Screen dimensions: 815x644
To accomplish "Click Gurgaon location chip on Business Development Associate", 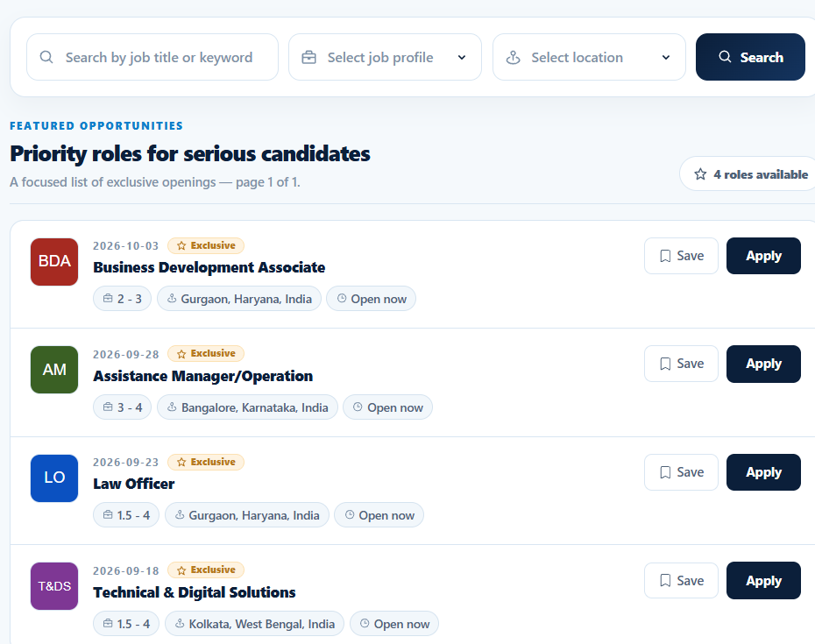I will (x=239, y=299).
